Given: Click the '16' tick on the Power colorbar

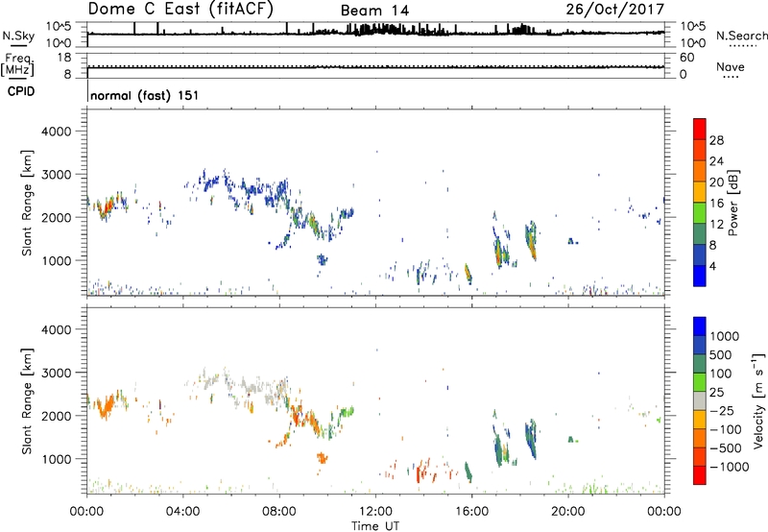Looking at the screenshot, I should [x=716, y=204].
